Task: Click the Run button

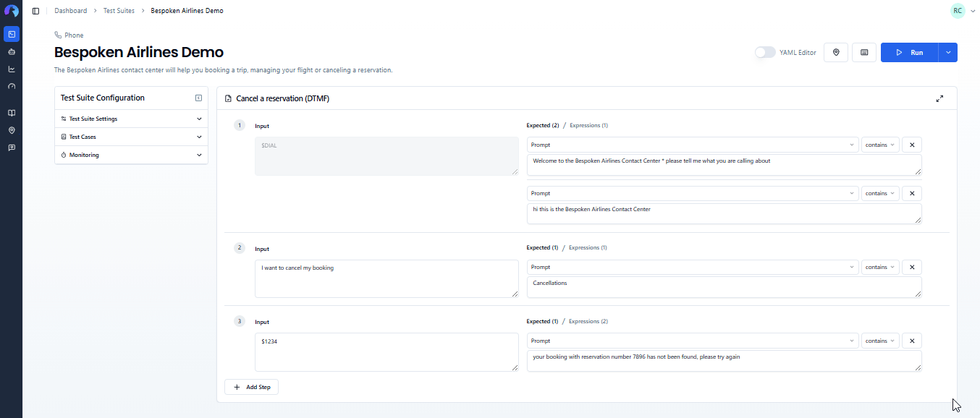Action: point(910,53)
